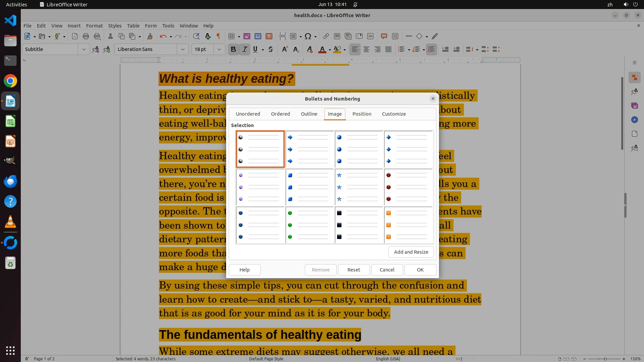Click the Insert Image toolbar icon
This screenshot has height=362, width=644.
247,36
